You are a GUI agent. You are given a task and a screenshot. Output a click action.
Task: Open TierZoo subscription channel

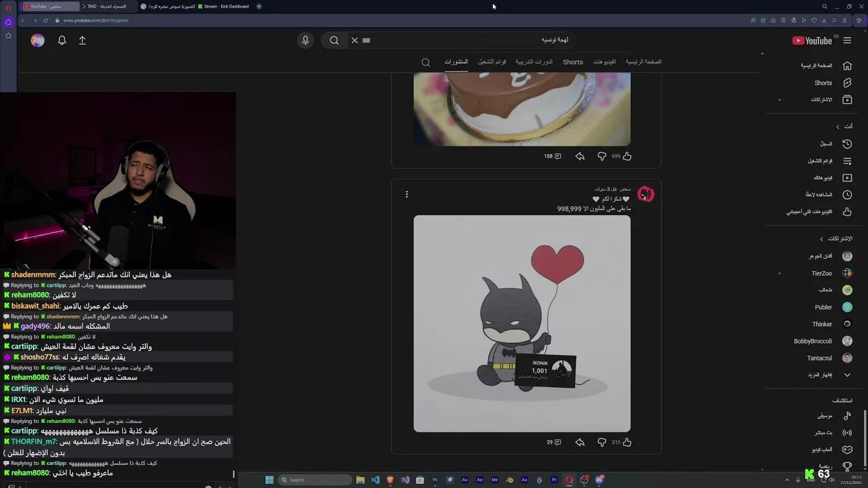pyautogui.click(x=831, y=273)
